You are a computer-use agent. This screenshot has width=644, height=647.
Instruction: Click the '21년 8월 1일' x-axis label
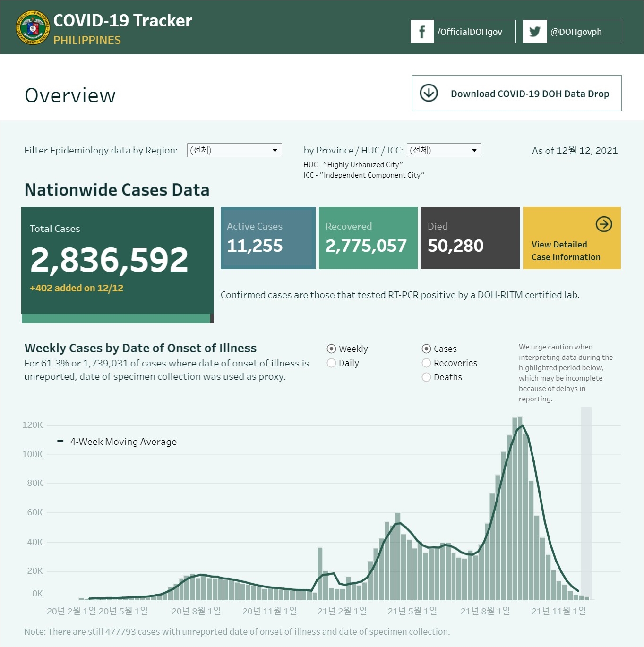pyautogui.click(x=485, y=611)
